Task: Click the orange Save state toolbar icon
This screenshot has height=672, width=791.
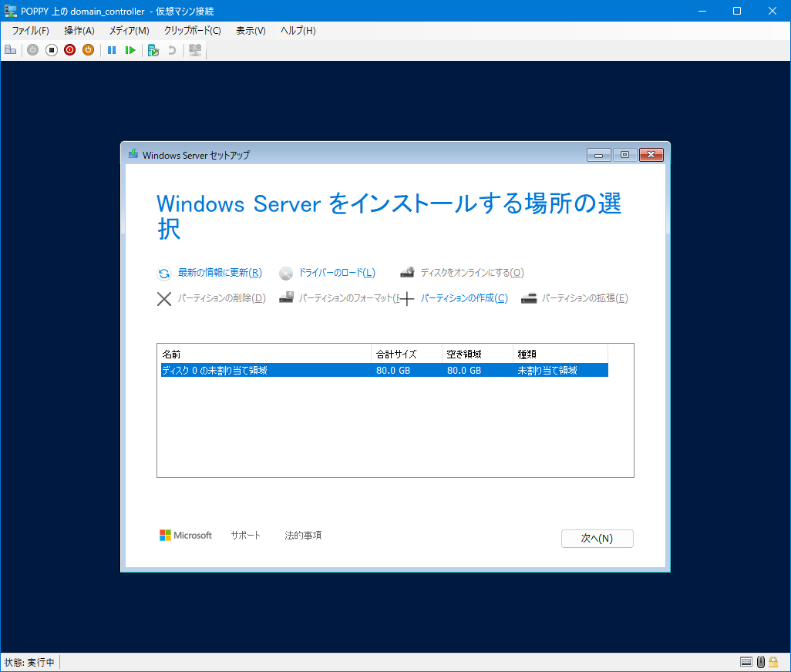Action: (89, 50)
